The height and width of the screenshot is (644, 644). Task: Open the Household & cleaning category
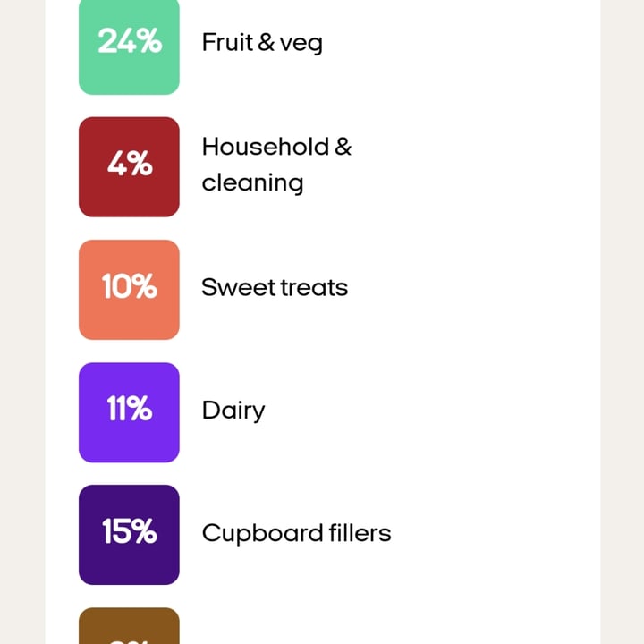pyautogui.click(x=276, y=165)
